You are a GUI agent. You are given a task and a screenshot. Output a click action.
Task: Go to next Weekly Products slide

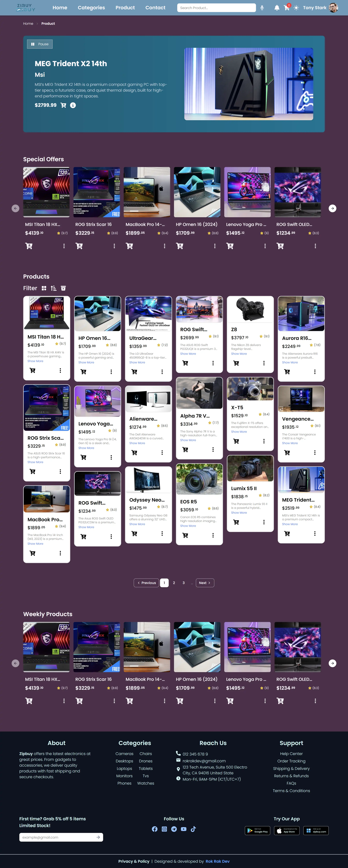point(333,663)
